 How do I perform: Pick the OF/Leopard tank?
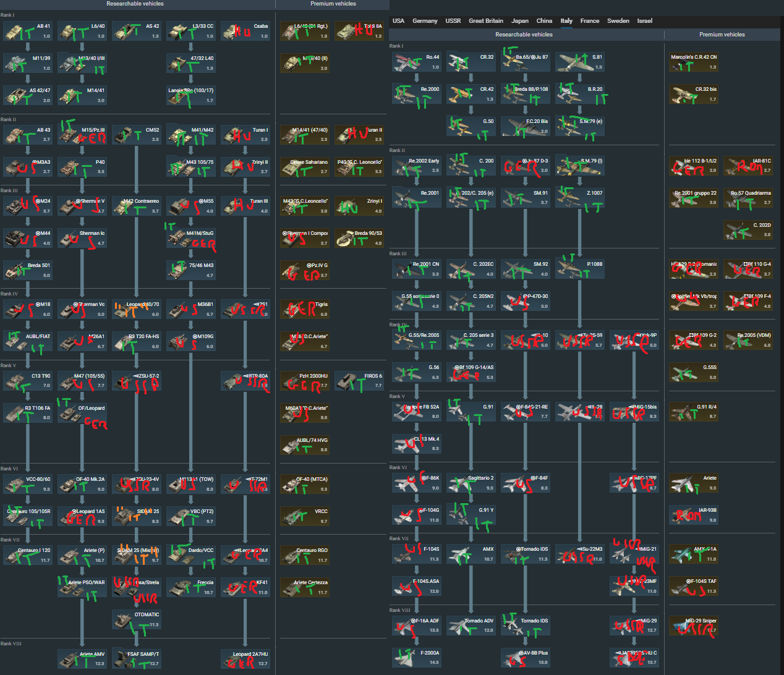coord(82,413)
